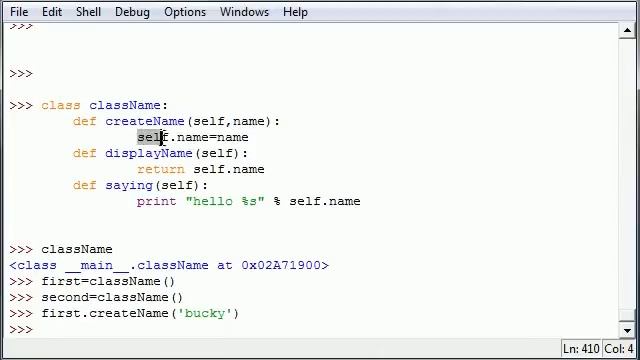Click the scrollbar down arrow

(x=627, y=330)
